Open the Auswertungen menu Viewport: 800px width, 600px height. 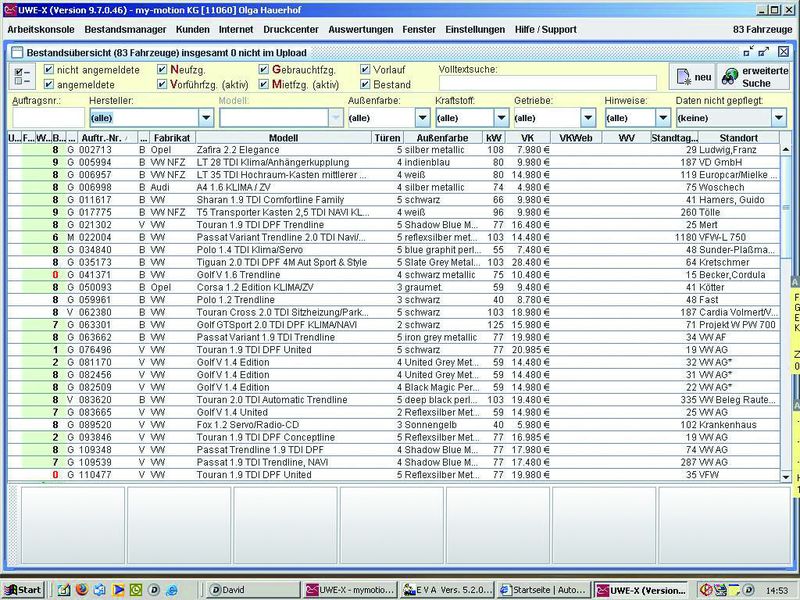click(x=360, y=30)
